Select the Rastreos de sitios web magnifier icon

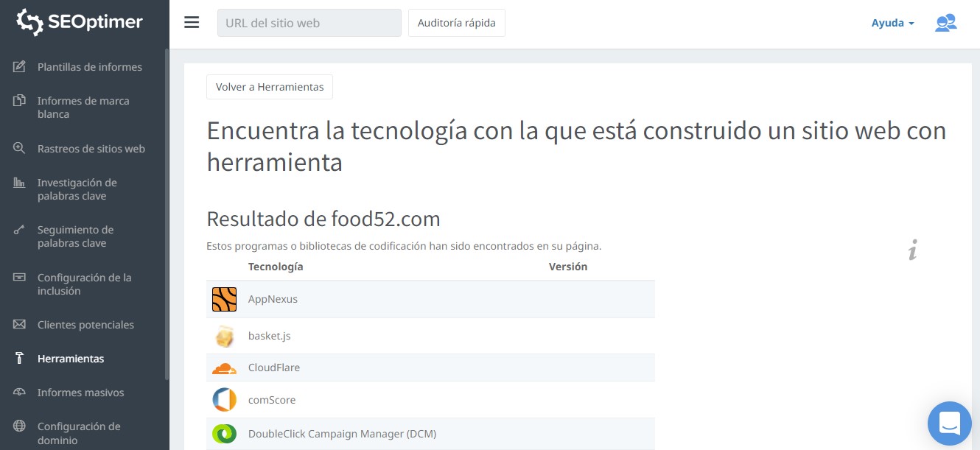[x=20, y=147]
